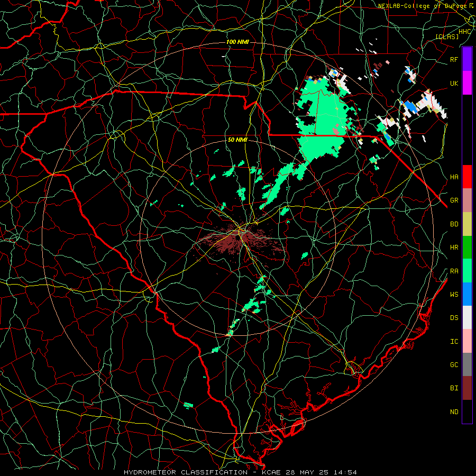This screenshot has width=476, height=476.
Task: Click the 14:54 timestamp
Action: pyautogui.click(x=346, y=472)
